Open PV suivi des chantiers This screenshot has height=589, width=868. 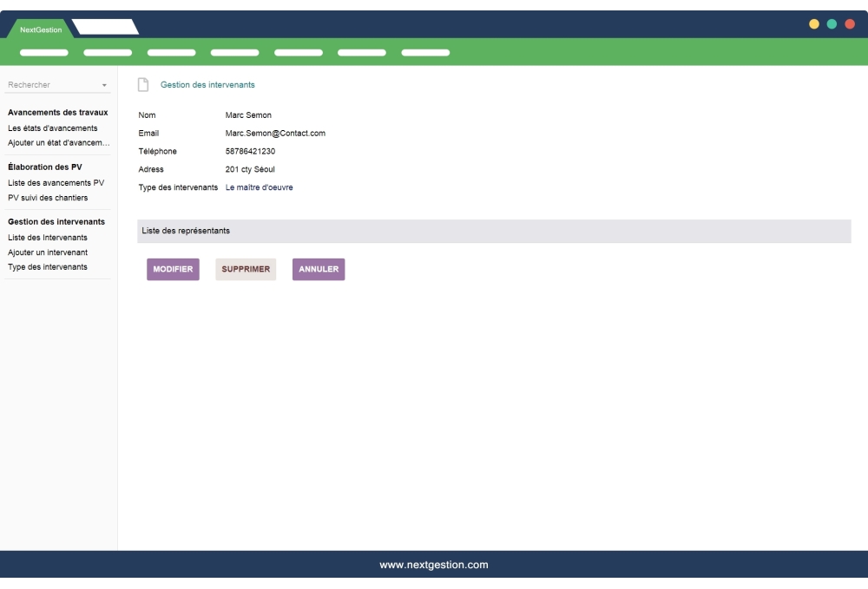point(48,197)
